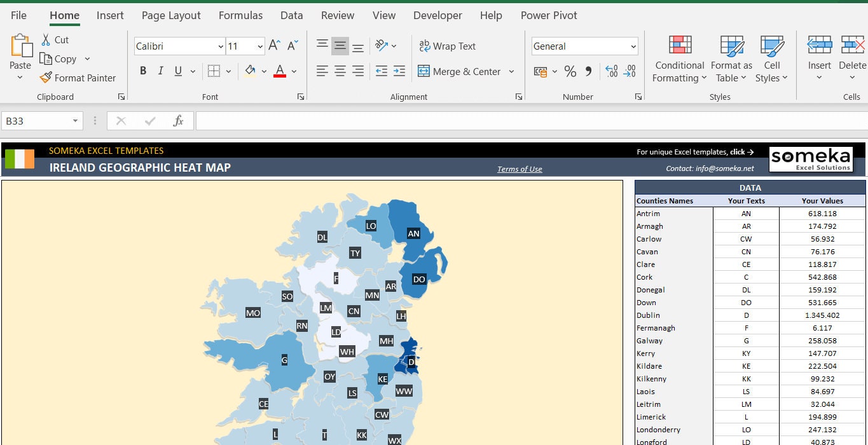868x445 pixels.
Task: Click the Comma Style icon
Action: click(586, 71)
